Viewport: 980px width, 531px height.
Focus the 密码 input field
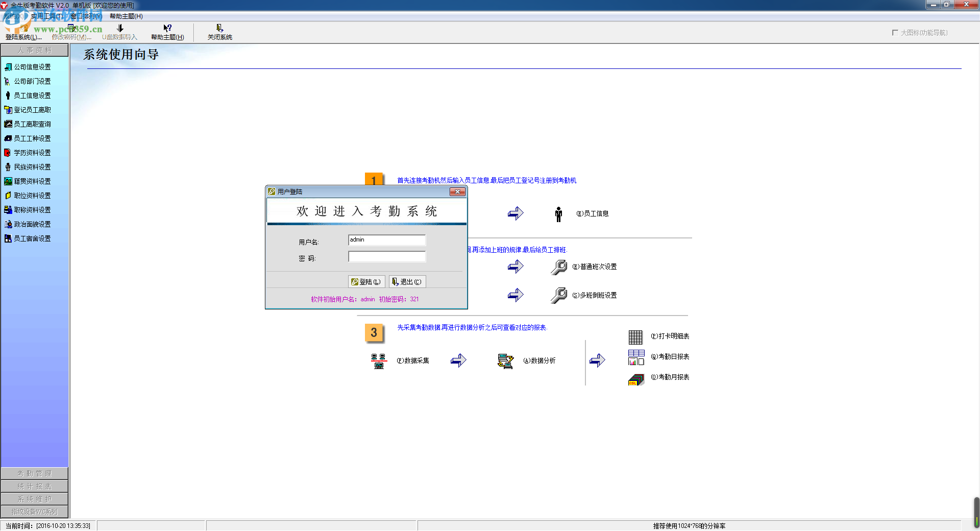tap(387, 256)
